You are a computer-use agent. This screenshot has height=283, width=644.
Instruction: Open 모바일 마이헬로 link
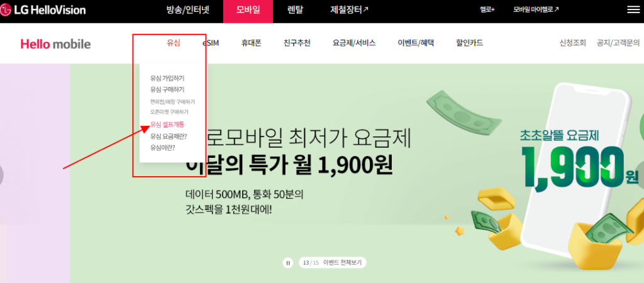point(536,10)
